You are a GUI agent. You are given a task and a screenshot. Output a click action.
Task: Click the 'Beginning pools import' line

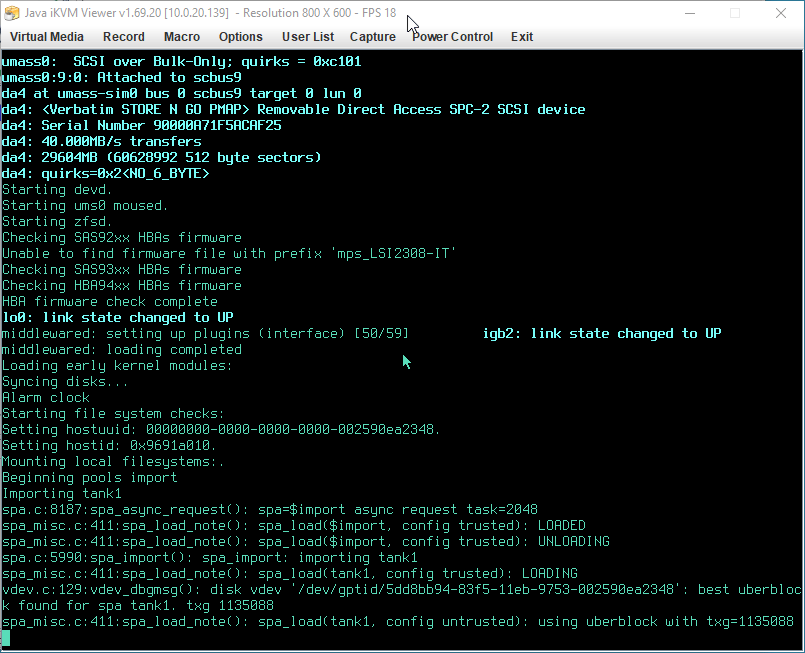90,477
